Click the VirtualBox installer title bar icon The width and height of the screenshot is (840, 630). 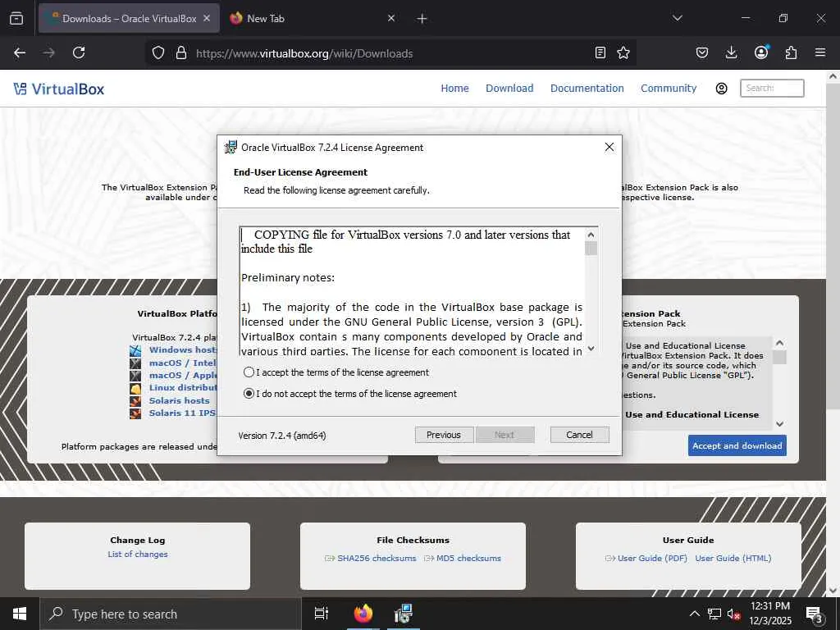pyautogui.click(x=231, y=148)
